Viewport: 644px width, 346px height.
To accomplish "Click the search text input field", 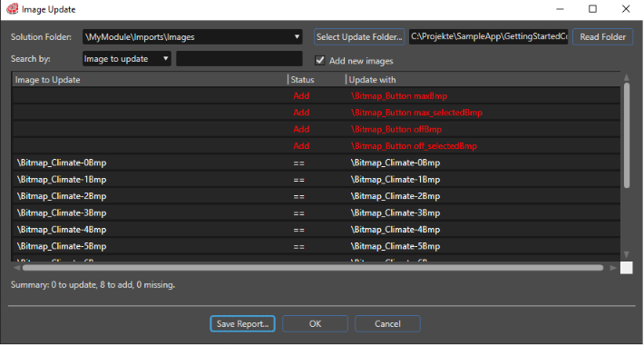I will 239,58.
